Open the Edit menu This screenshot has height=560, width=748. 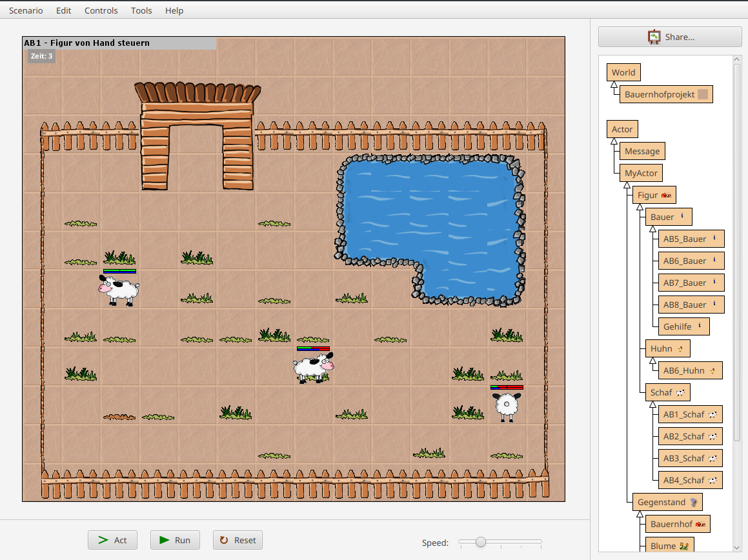pos(63,10)
